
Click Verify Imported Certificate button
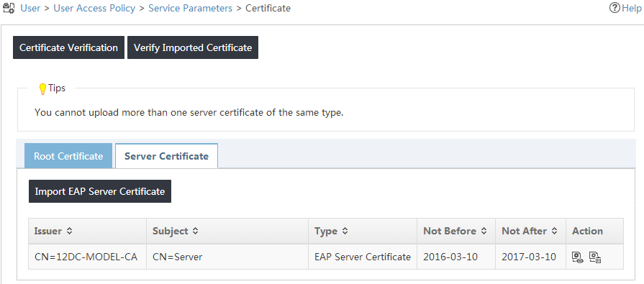coord(193,47)
